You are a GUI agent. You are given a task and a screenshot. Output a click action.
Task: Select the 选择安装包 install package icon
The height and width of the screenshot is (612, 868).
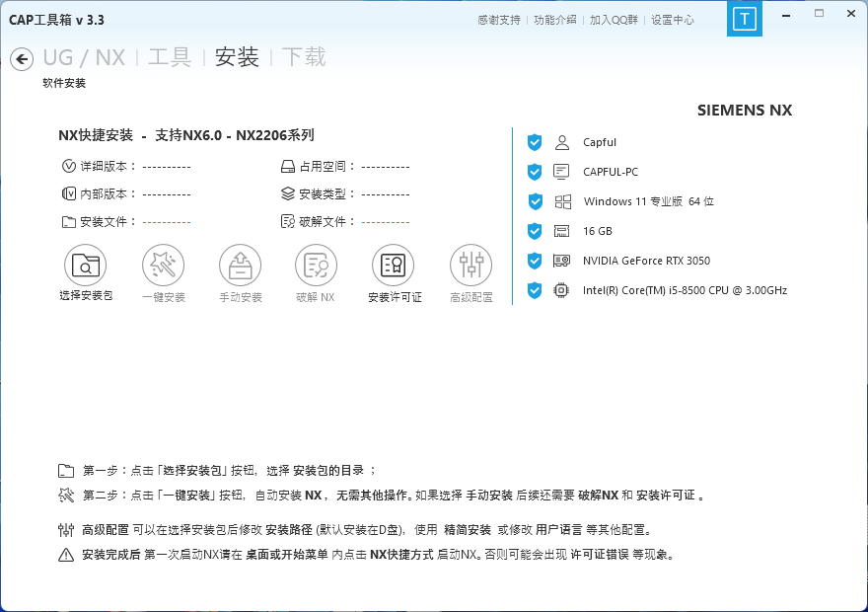click(86, 265)
